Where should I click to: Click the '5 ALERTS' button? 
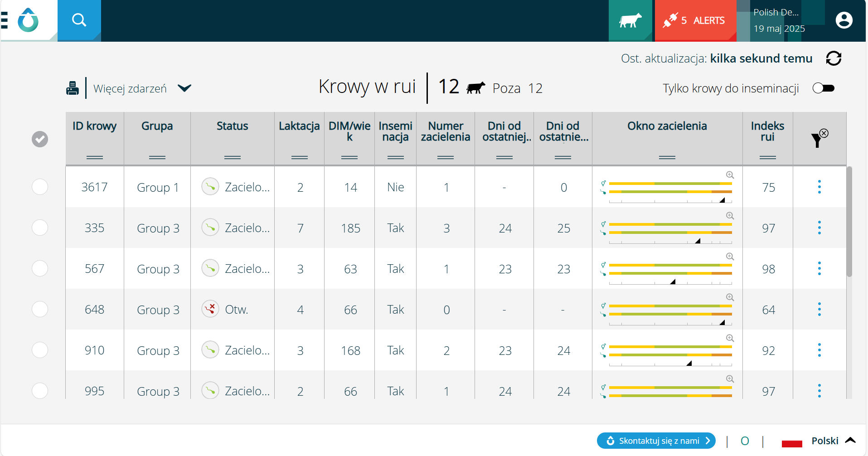click(695, 20)
